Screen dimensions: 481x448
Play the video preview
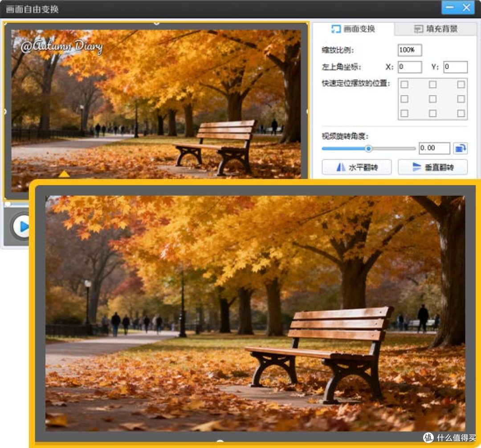click(x=21, y=227)
